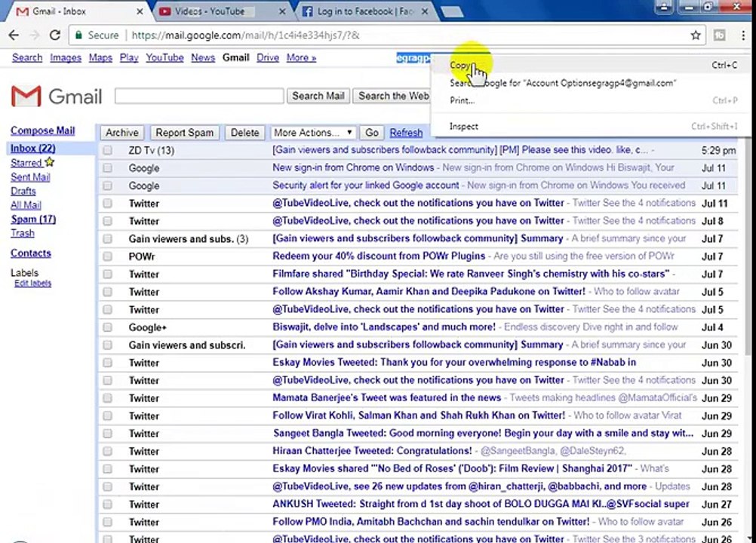Click the Search Mail button
756x543 pixels.
click(318, 96)
